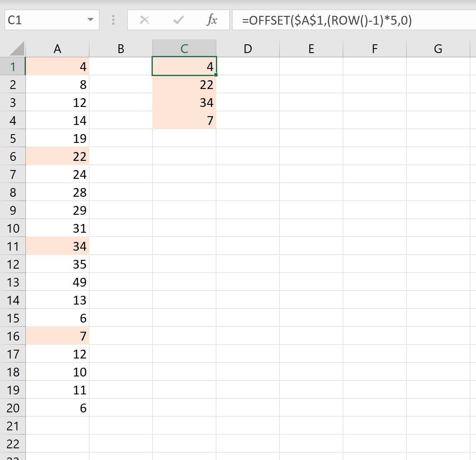Click the fill handle of cell C1
476x460 pixels.
(x=216, y=75)
